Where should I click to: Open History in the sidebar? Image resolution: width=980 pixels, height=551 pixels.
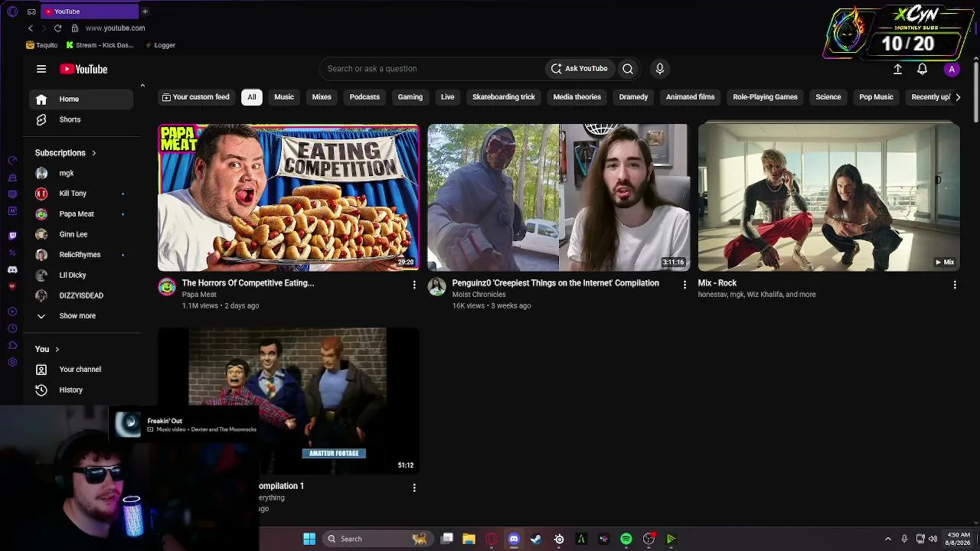pyautogui.click(x=81, y=390)
